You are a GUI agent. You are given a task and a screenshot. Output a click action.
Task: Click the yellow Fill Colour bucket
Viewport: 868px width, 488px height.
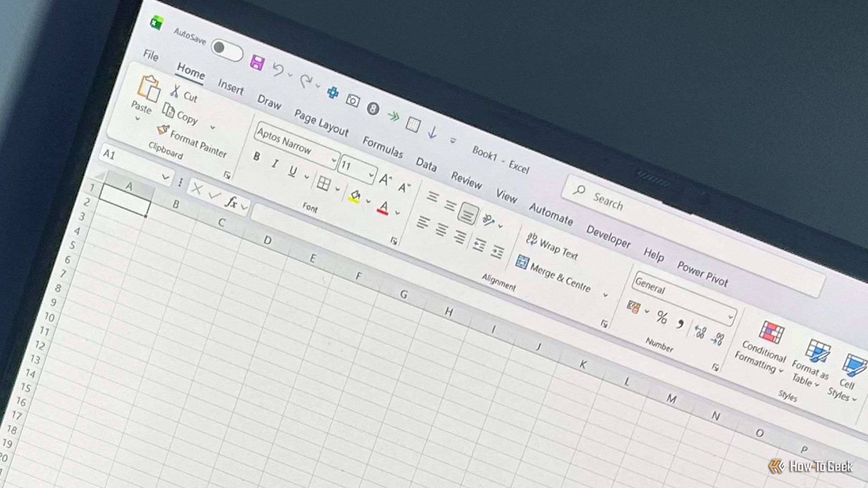pos(355,196)
